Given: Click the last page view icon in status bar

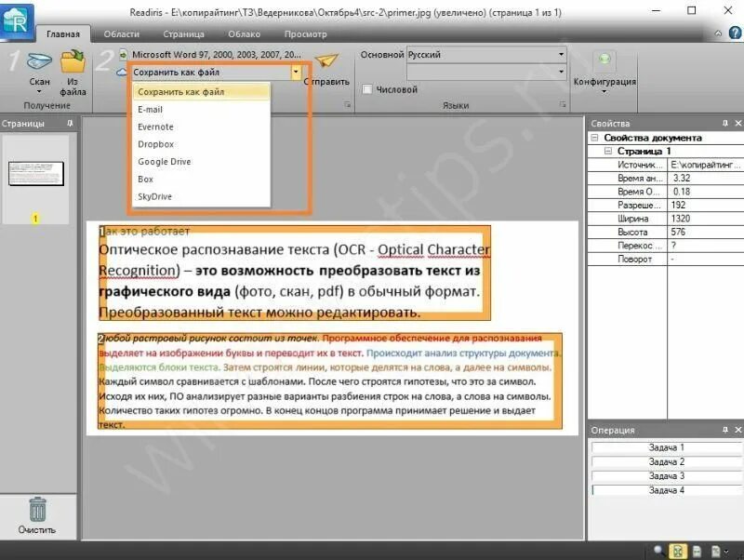Looking at the screenshot, I should pyautogui.click(x=715, y=551).
